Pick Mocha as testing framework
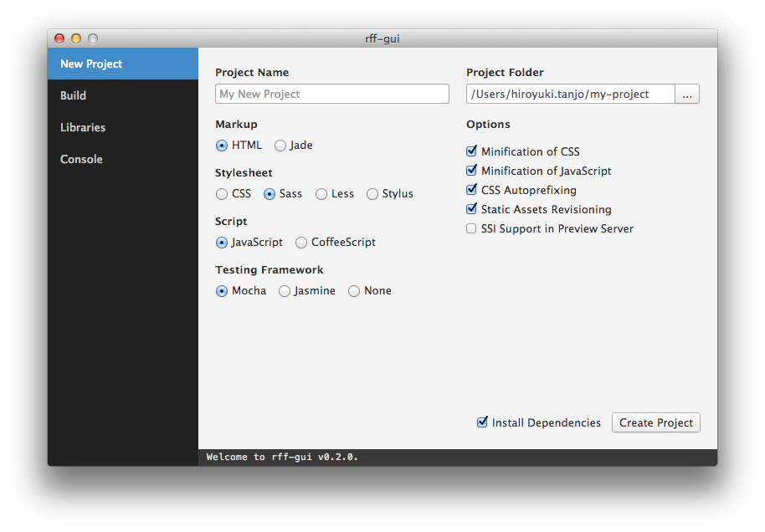Viewport: 765px width, 532px height. tap(222, 291)
